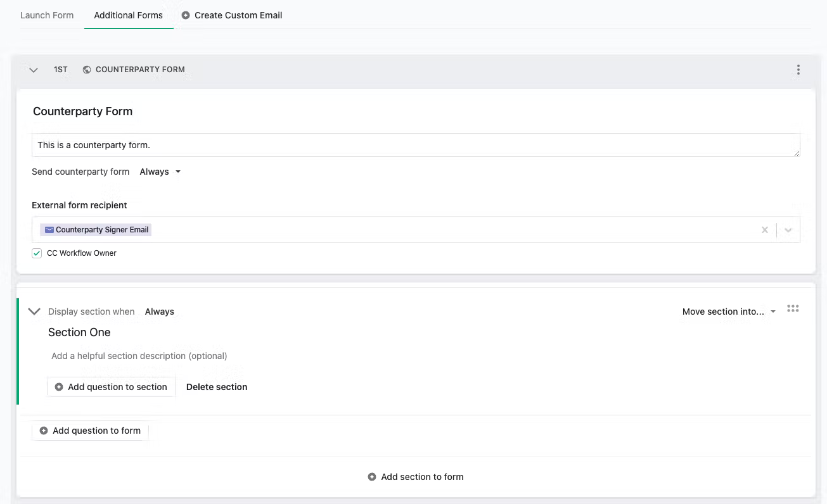The image size is (827, 504).
Task: Click Add section to form
Action: click(416, 477)
